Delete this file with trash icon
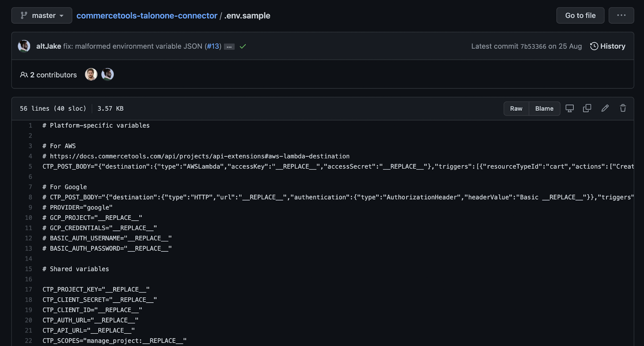The image size is (644, 346). [x=623, y=108]
